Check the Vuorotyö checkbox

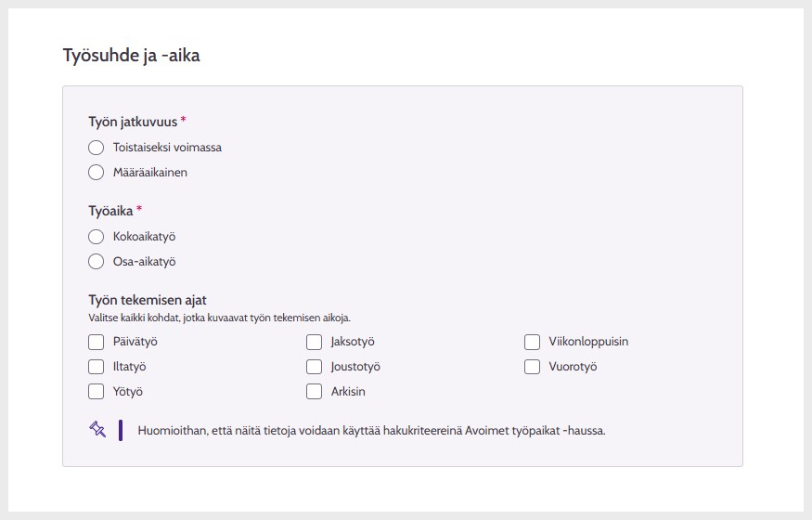(x=532, y=367)
